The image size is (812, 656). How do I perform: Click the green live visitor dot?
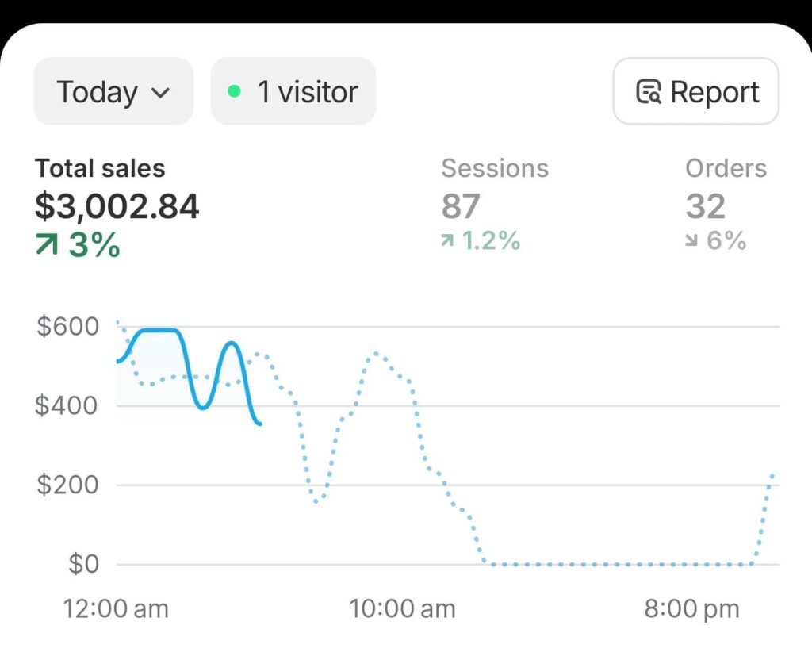234,91
